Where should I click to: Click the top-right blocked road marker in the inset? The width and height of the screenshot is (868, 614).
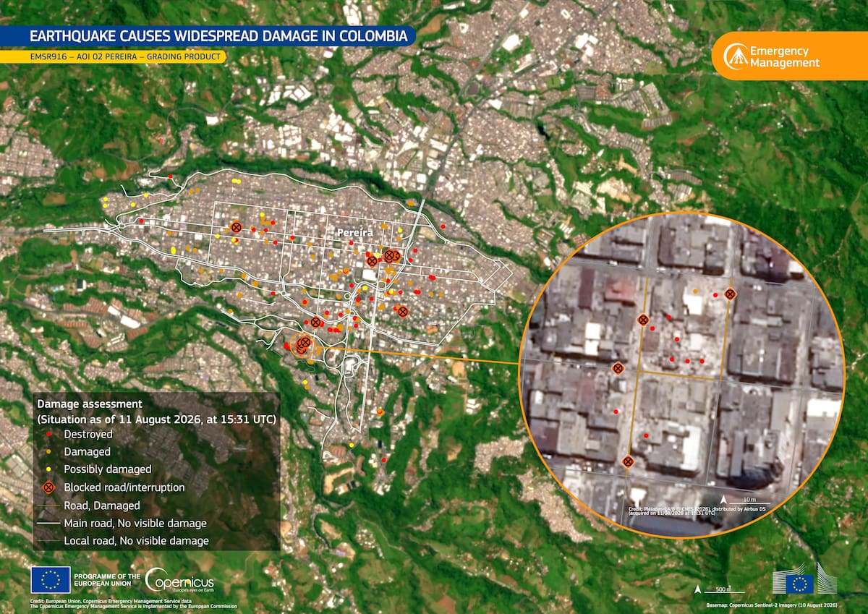731,294
